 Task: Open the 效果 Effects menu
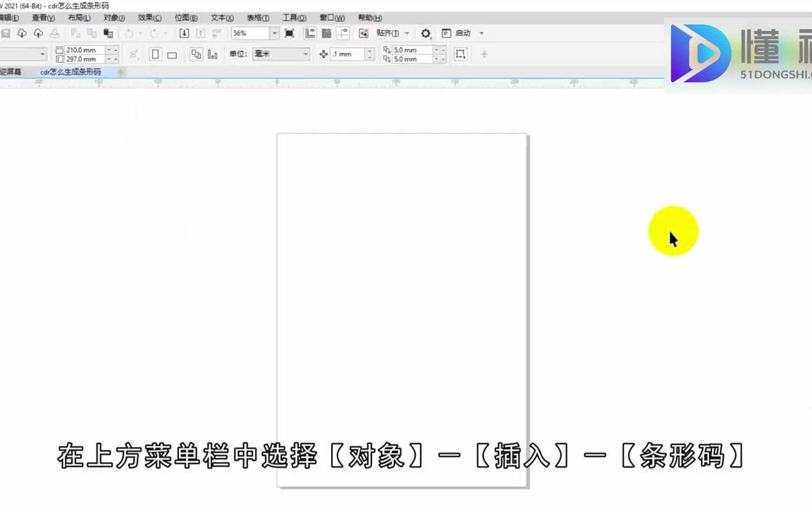coord(149,18)
